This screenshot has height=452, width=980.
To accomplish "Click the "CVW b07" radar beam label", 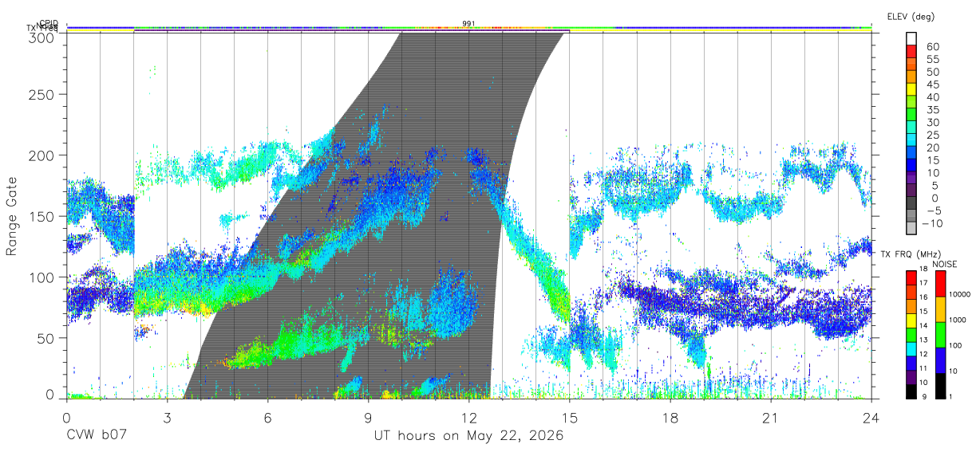I will point(97,436).
